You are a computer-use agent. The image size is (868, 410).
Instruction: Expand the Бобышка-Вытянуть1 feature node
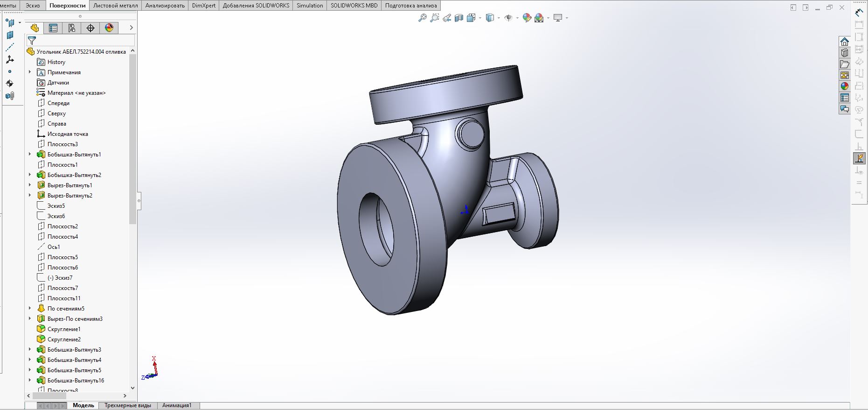(30, 155)
